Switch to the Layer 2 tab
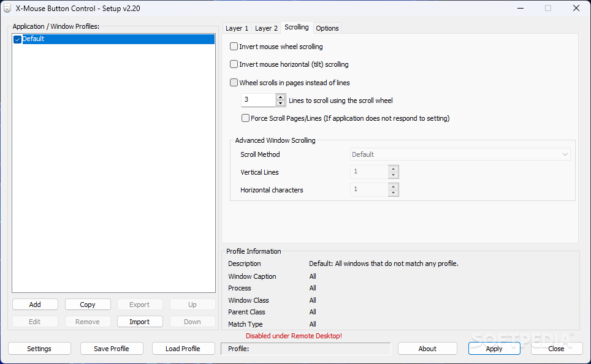 pos(266,28)
